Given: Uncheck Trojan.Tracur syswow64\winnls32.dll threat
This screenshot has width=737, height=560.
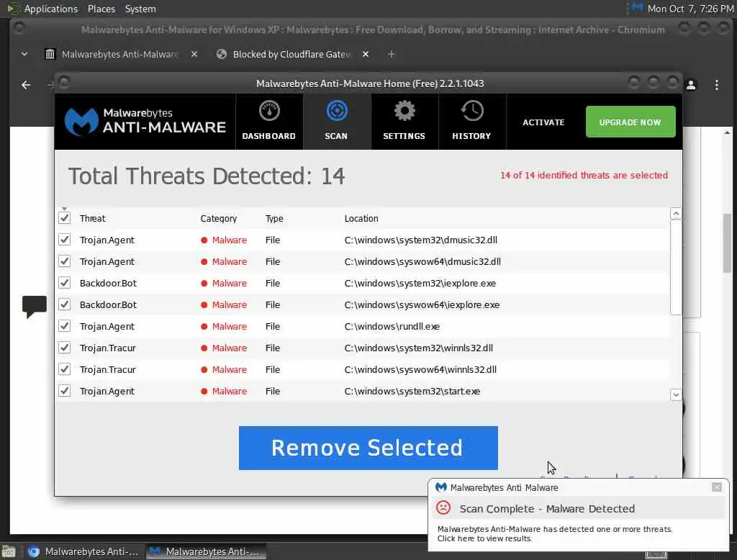Looking at the screenshot, I should coord(64,369).
